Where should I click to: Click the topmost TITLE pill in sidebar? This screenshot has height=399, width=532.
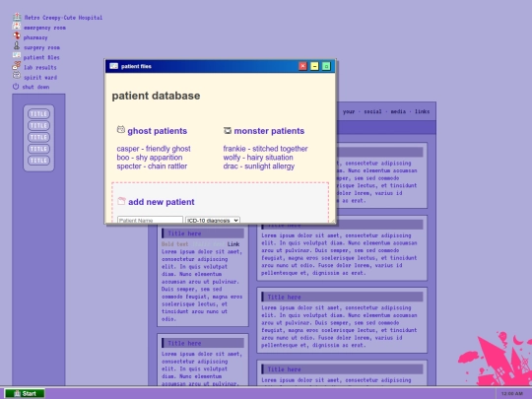coord(38,114)
